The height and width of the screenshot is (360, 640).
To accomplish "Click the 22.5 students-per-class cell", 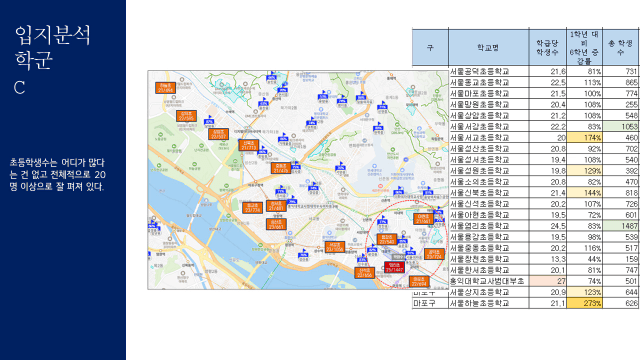I will [548, 82].
